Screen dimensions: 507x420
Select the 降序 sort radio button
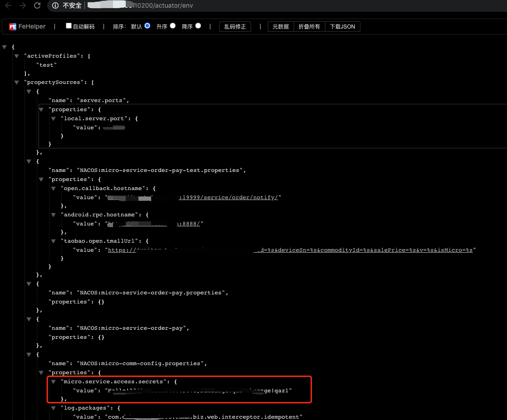point(198,26)
